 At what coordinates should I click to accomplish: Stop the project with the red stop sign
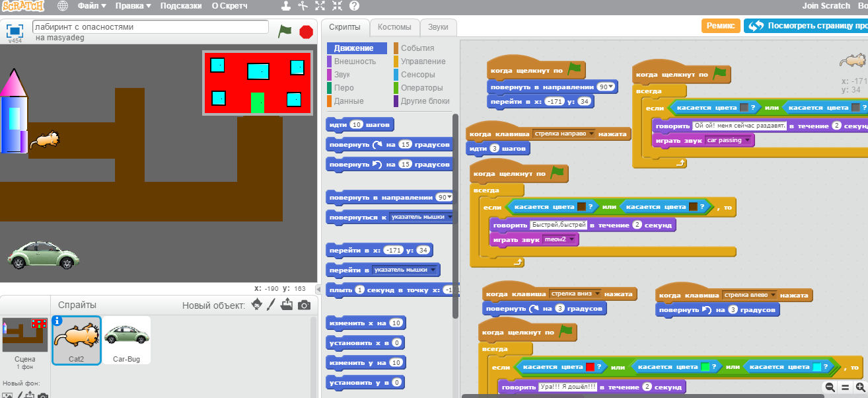coord(306,32)
